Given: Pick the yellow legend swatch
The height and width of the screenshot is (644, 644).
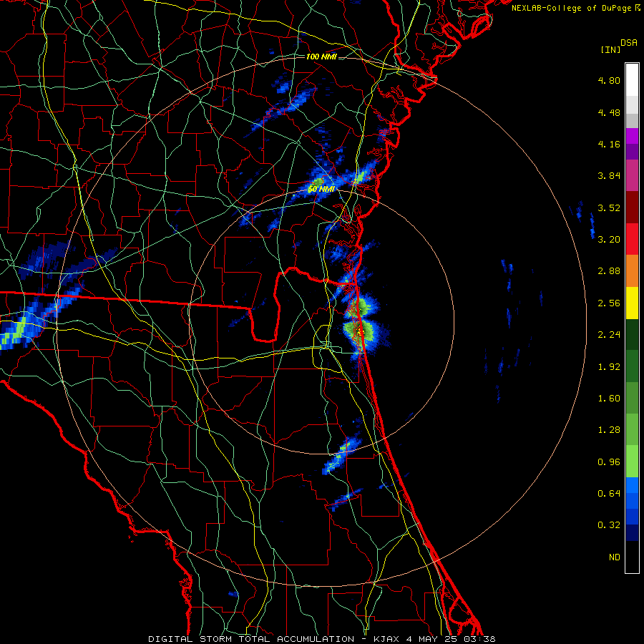Looking at the screenshot, I should (x=632, y=303).
